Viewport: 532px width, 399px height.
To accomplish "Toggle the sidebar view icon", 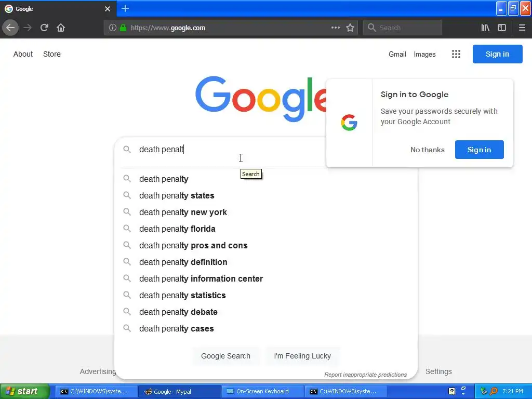I will click(x=502, y=28).
